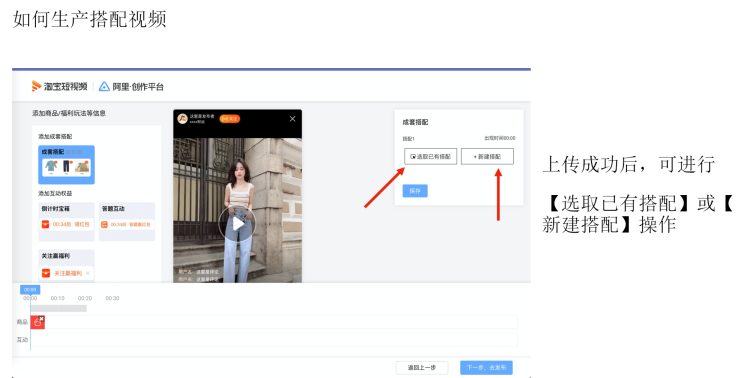Close the video preview with the X
Screen dimensions: 750x378
tap(292, 119)
